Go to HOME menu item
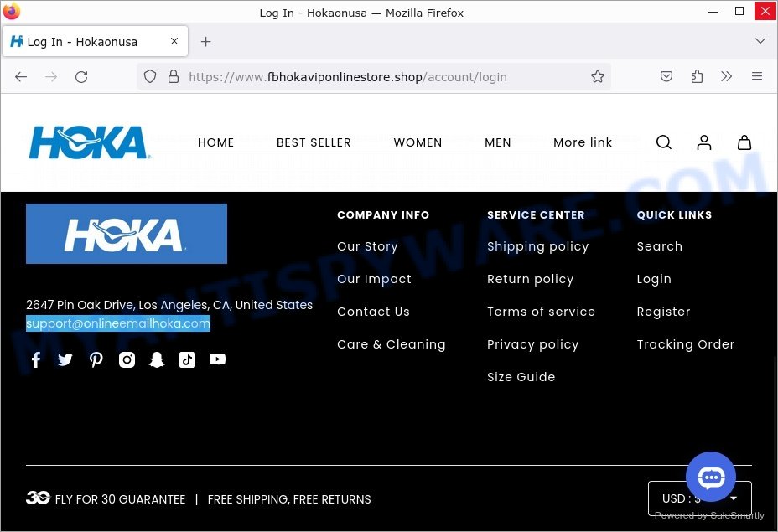 click(215, 142)
